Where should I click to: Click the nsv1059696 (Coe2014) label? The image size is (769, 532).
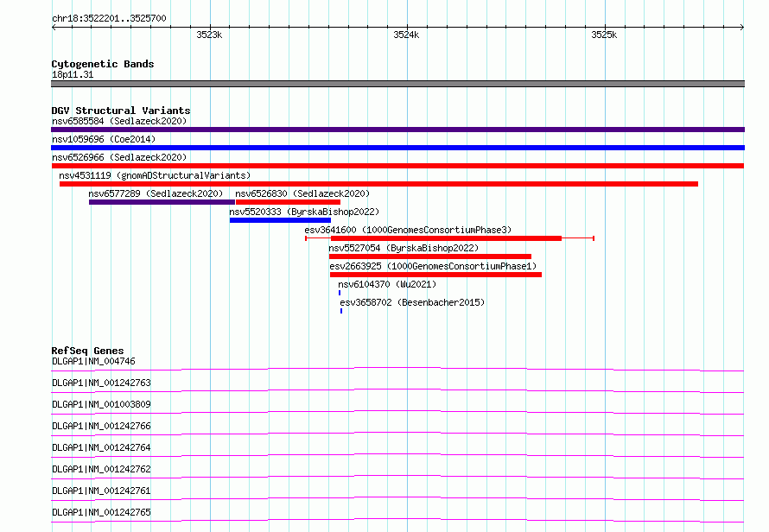click(104, 139)
